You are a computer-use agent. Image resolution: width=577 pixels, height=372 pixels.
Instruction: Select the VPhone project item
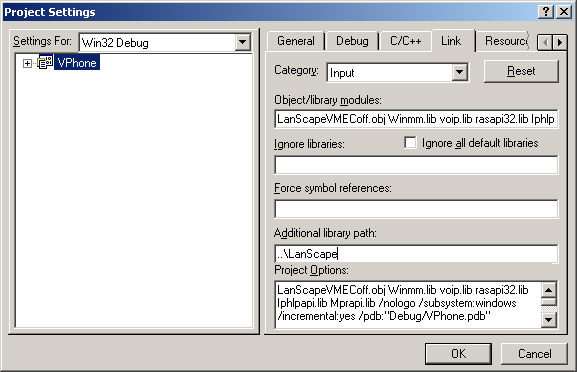77,63
